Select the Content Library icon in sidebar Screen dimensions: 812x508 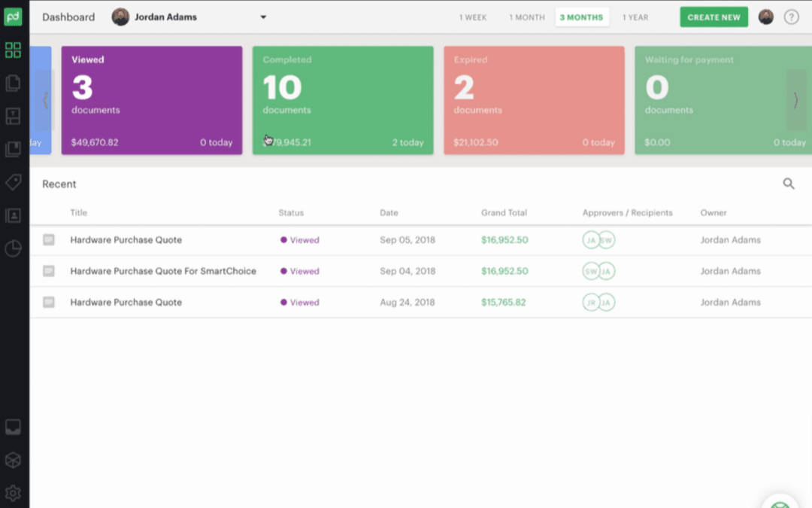click(13, 149)
